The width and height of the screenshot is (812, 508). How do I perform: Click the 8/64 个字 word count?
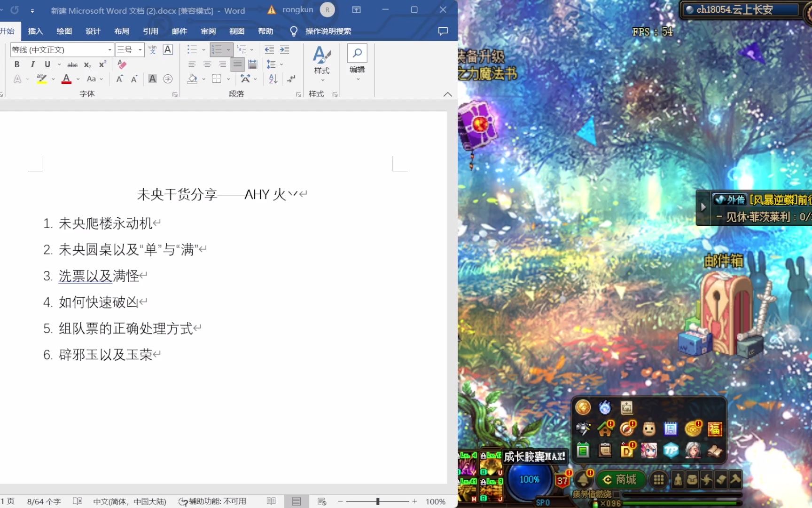44,501
